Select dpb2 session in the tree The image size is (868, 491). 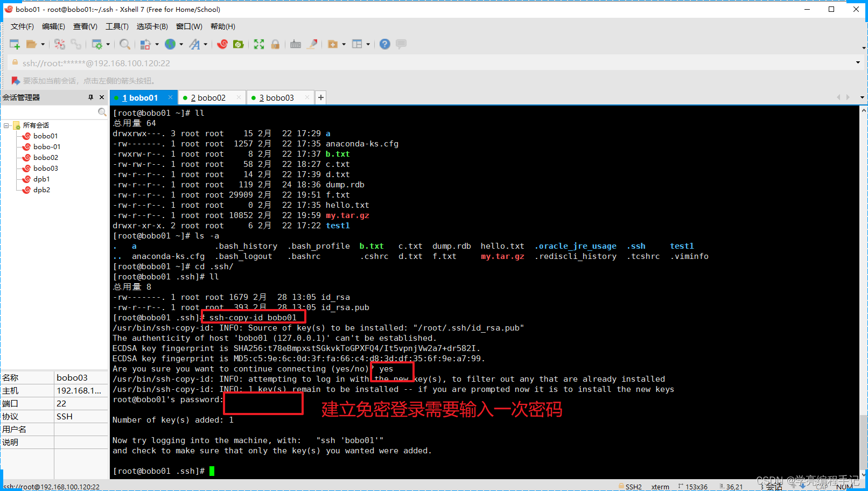point(41,190)
